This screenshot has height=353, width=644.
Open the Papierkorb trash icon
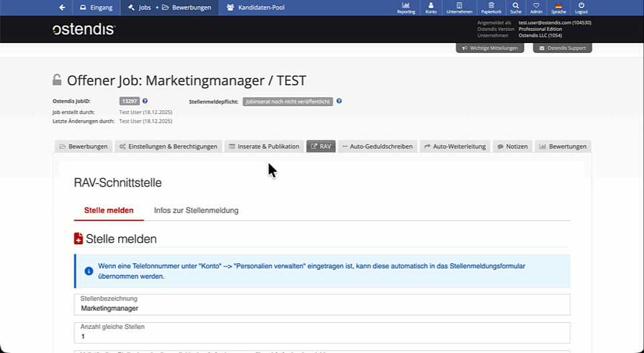491,7
